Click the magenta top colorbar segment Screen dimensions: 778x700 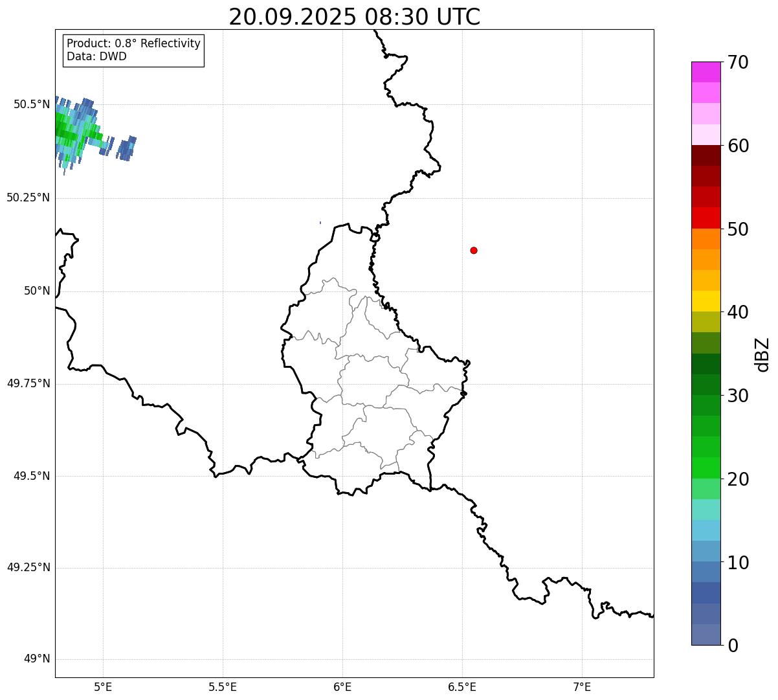pos(706,72)
